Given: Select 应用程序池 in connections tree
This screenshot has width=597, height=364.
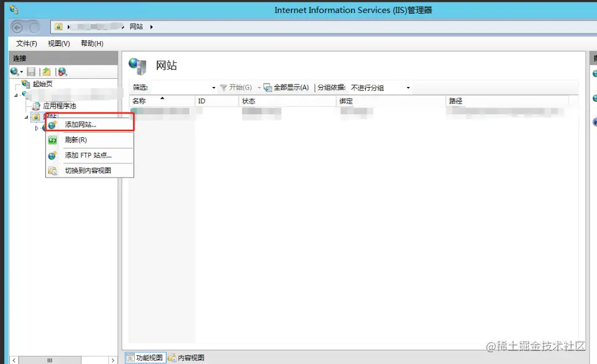Looking at the screenshot, I should pos(60,106).
